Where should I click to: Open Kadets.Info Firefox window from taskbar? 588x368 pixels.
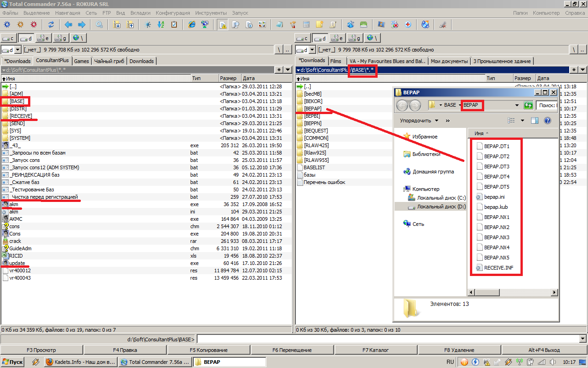click(81, 362)
